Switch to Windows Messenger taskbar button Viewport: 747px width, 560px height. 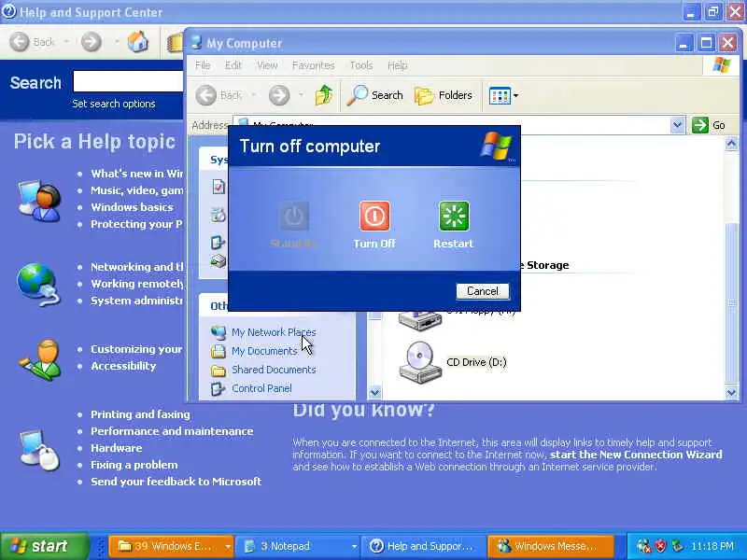(x=550, y=546)
